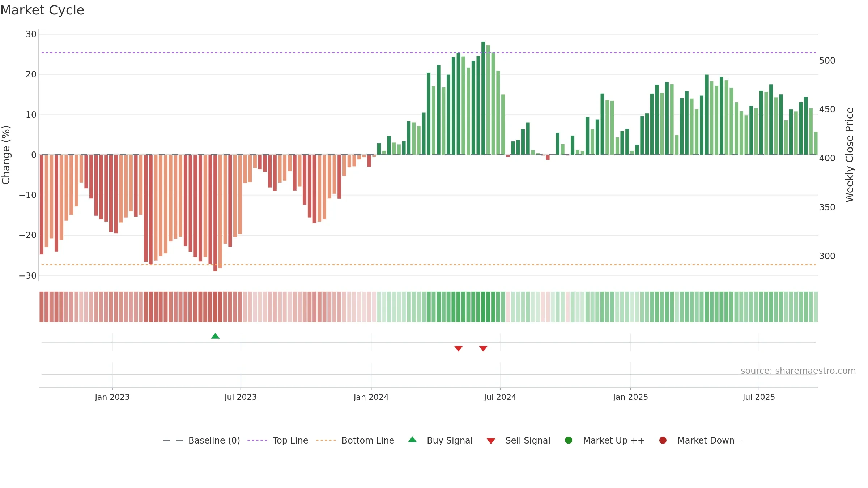The image size is (868, 488).
Task: Click the source: sharemaestro.com text
Action: click(x=798, y=371)
